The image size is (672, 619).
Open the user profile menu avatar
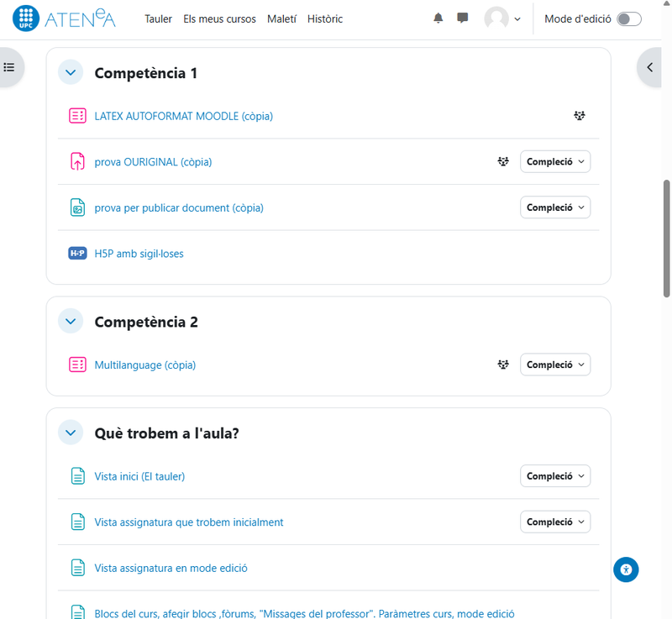(501, 18)
